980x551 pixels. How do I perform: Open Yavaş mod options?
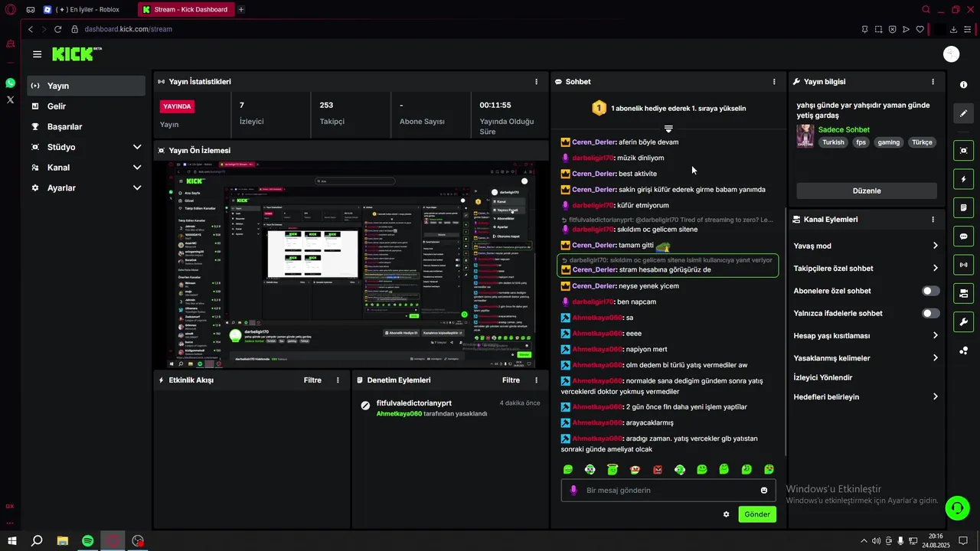(866, 246)
